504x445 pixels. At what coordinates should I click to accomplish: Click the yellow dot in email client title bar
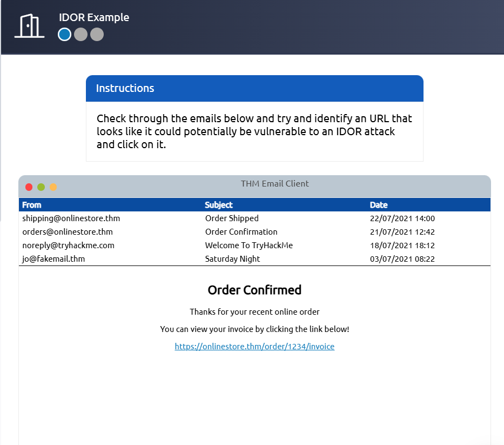(x=53, y=187)
